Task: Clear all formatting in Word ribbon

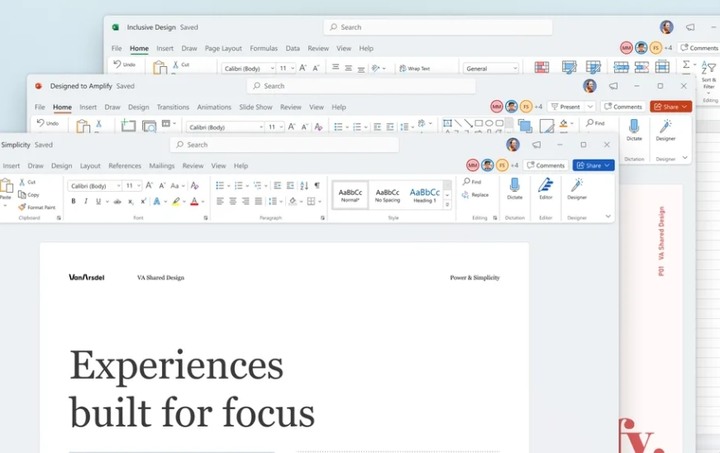Action: 195,185
